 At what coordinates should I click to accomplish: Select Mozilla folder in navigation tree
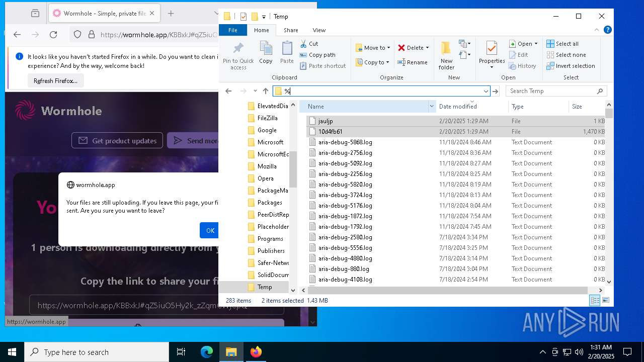pyautogui.click(x=267, y=166)
